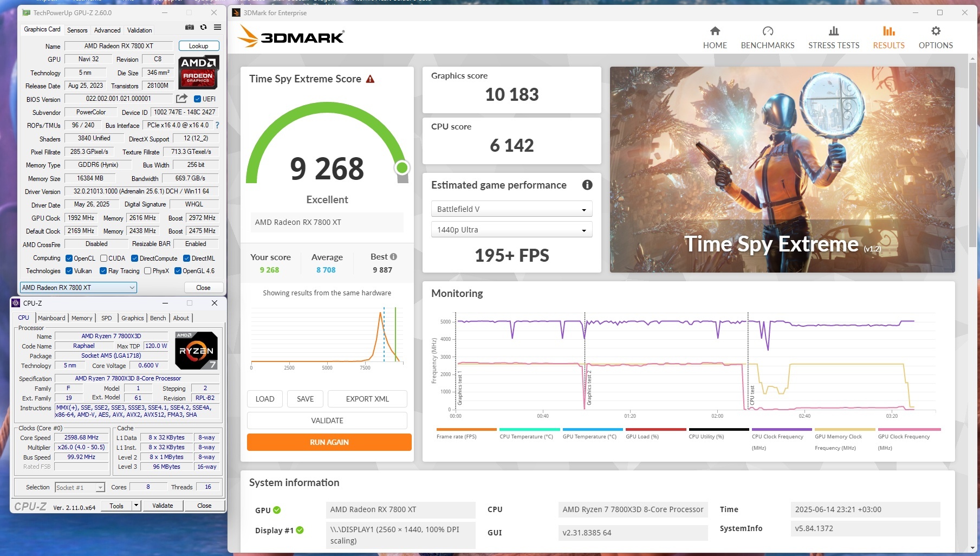Viewport: 980px width, 556px height.
Task: Click the green GPU check mark
Action: (277, 510)
